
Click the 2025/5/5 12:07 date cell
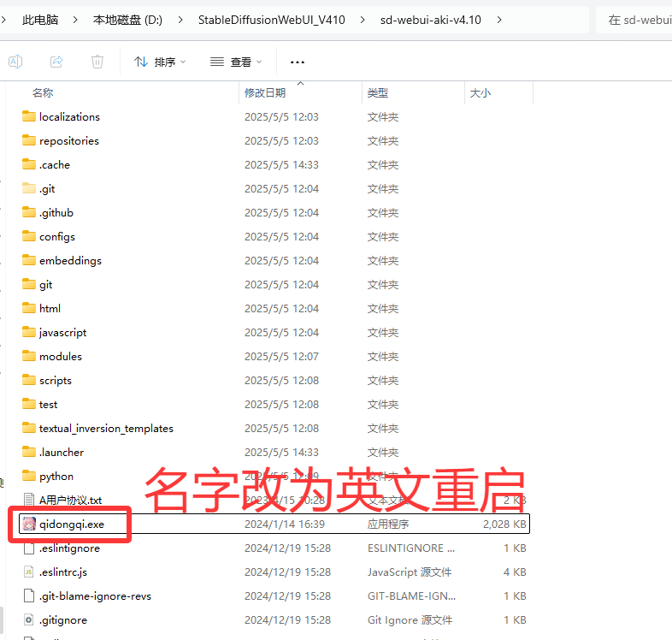tap(281, 357)
